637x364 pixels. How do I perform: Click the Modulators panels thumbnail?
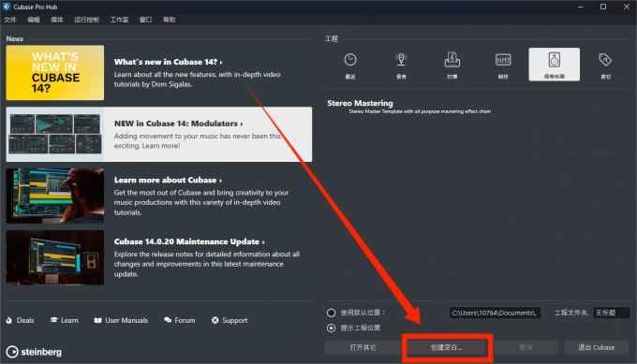tap(55, 135)
